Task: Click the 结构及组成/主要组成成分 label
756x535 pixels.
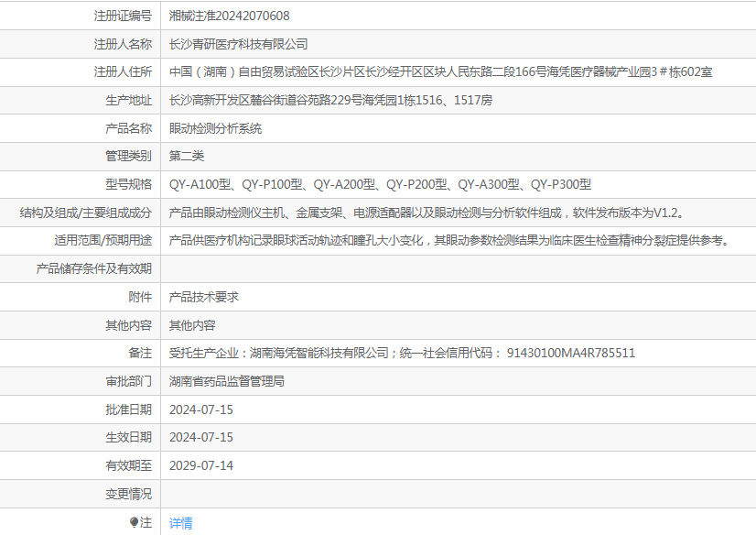Action: click(x=86, y=213)
